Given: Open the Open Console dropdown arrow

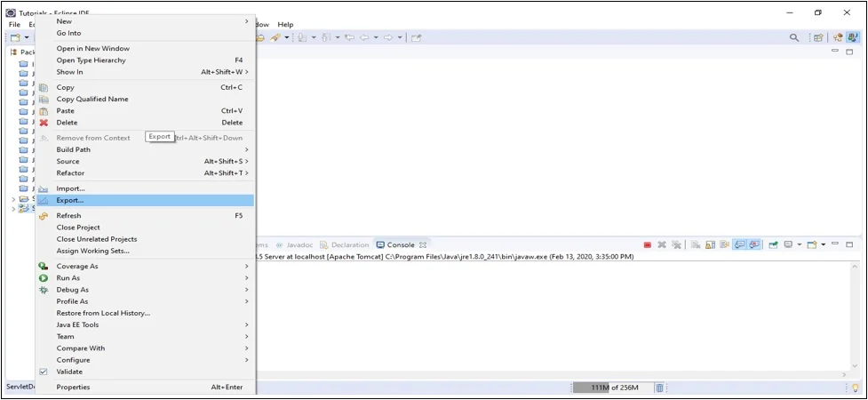Looking at the screenshot, I should pos(824,244).
